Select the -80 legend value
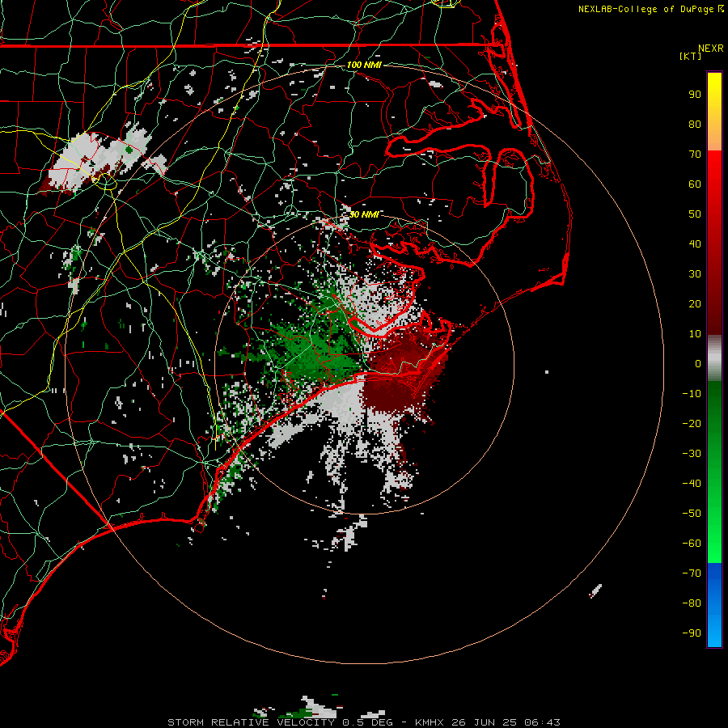The width and height of the screenshot is (728, 728). pyautogui.click(x=692, y=603)
